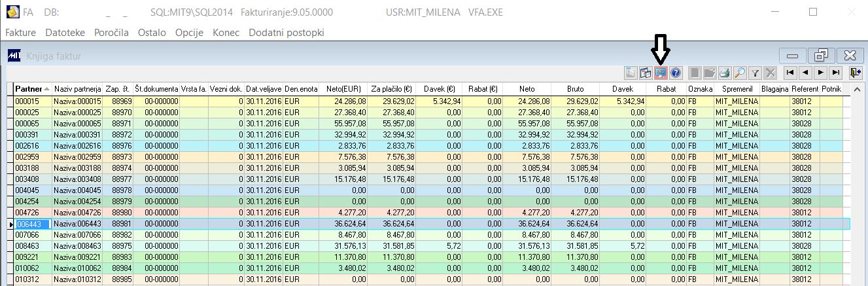Image resolution: width=868 pixels, height=286 pixels.
Task: Click the MIT icon of Knjiga faktur window
Action: (x=14, y=56)
